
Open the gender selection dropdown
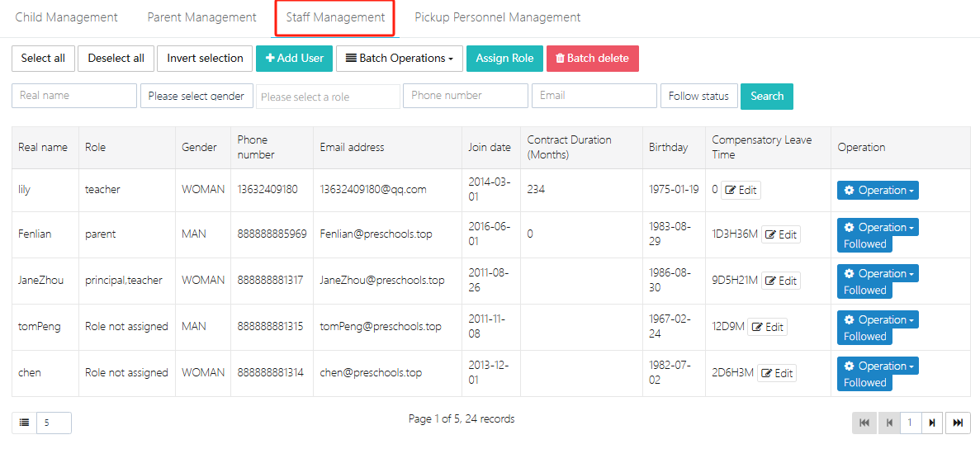click(x=196, y=96)
